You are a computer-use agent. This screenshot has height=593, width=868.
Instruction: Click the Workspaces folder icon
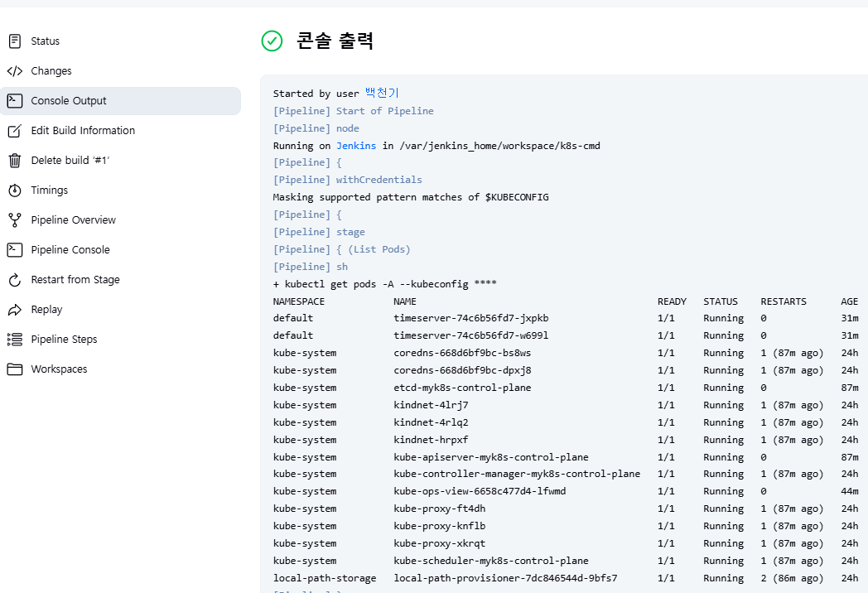pyautogui.click(x=15, y=369)
